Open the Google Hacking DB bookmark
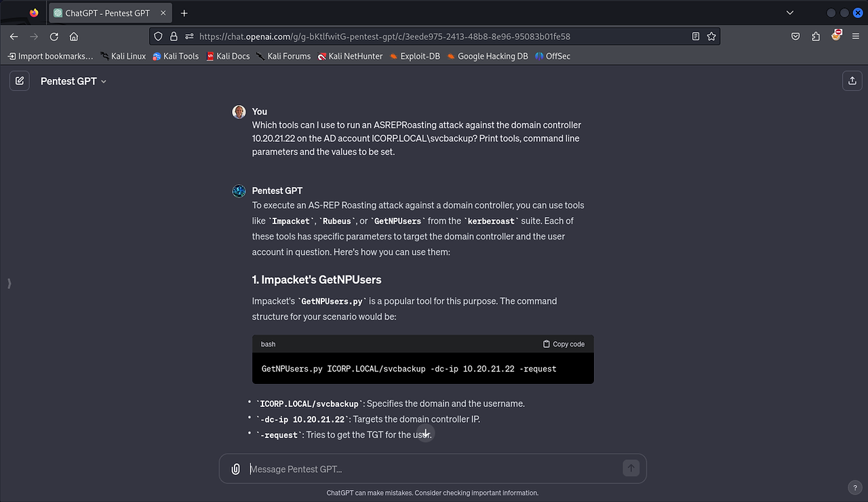This screenshot has width=868, height=502. pos(488,56)
